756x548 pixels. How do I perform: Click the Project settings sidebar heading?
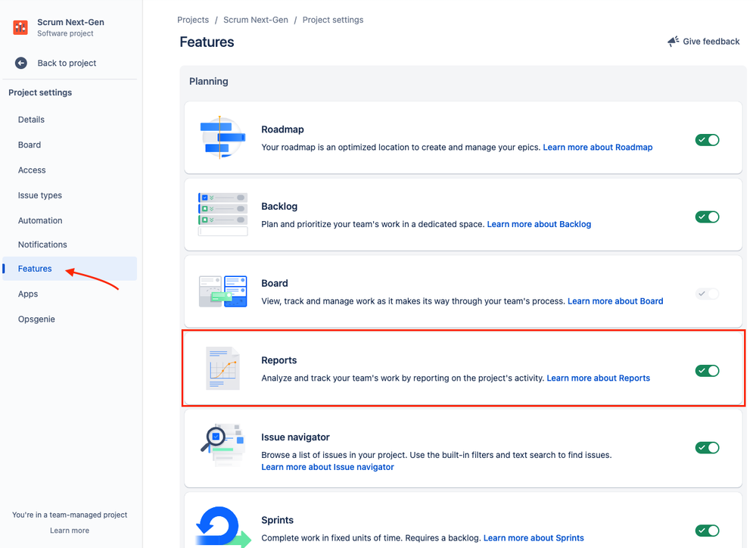coord(40,92)
